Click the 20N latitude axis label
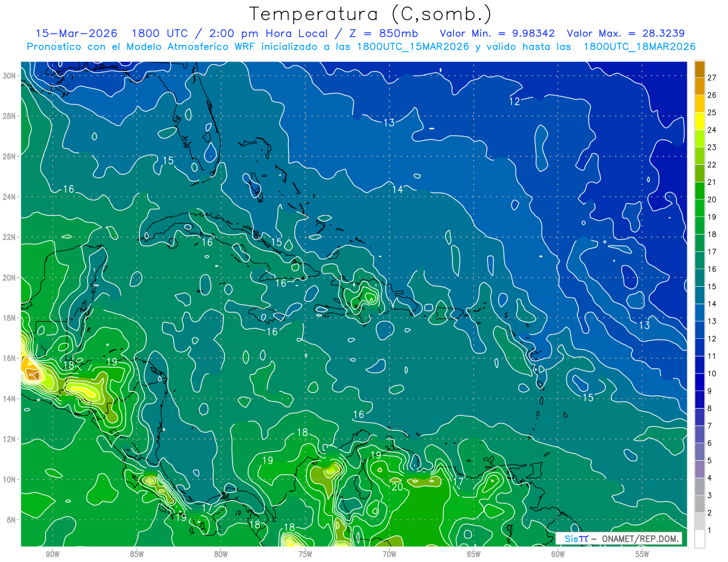This screenshot has width=728, height=562. 10,278
